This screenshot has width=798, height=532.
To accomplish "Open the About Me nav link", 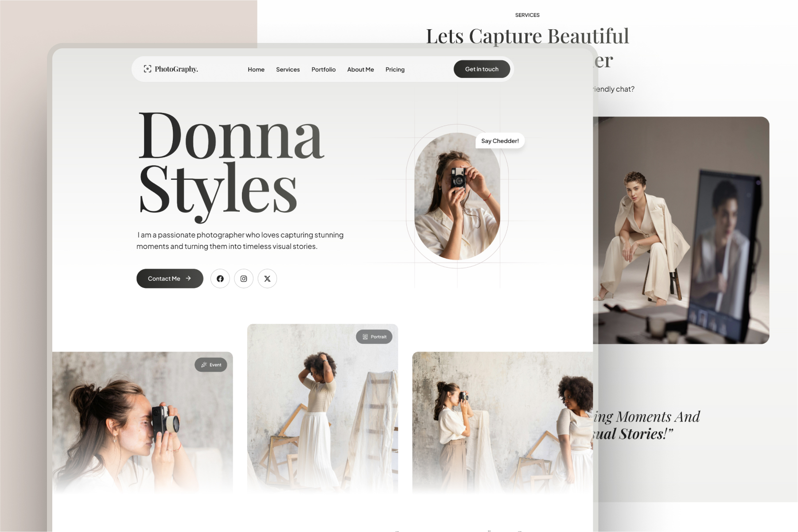I will [360, 70].
